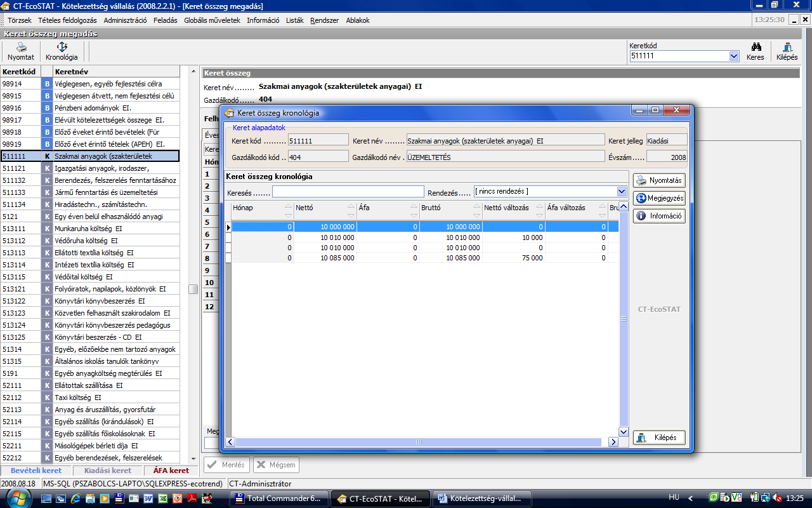Click the Keretkód list vertical scrollbar thumb
Screen dimensions: 812x508
pos(193,289)
